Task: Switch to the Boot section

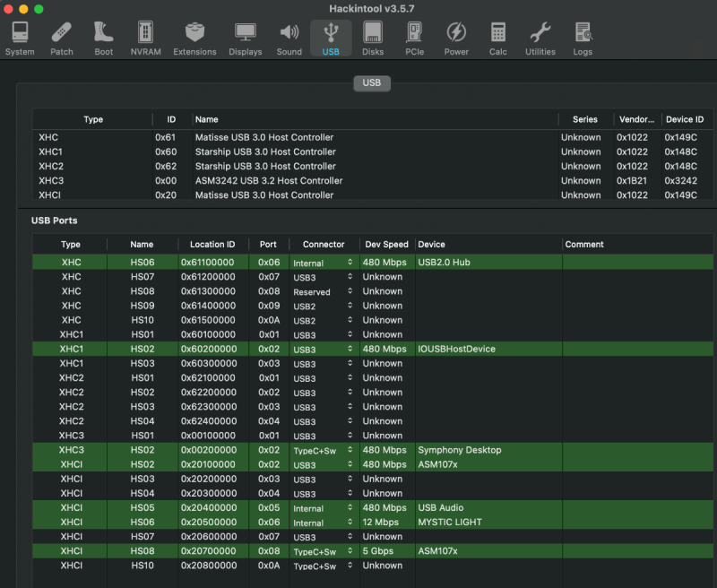Action: click(103, 39)
